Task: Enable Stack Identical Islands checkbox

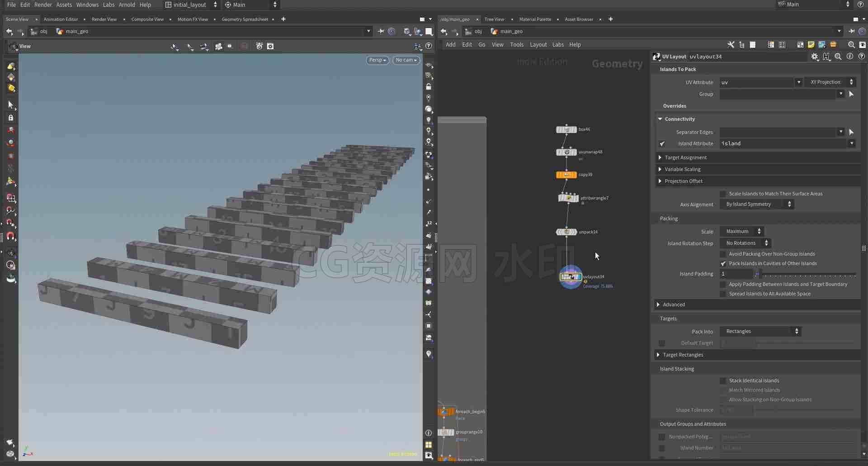Action: [723, 381]
